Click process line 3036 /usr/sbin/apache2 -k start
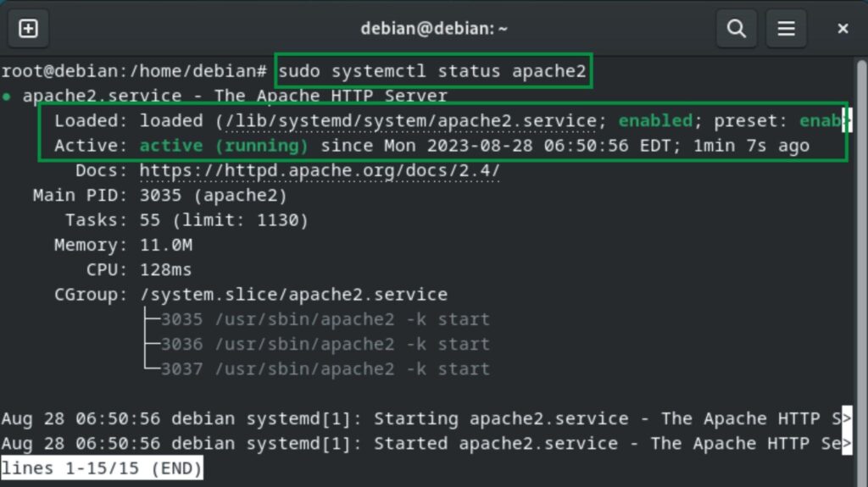The image size is (868, 487). 325,344
